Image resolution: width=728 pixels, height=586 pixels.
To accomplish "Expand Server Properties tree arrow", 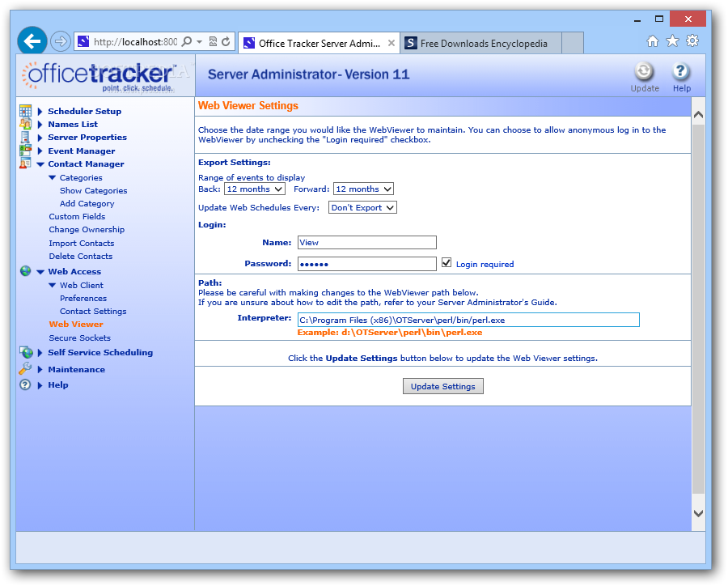I will 40,138.
